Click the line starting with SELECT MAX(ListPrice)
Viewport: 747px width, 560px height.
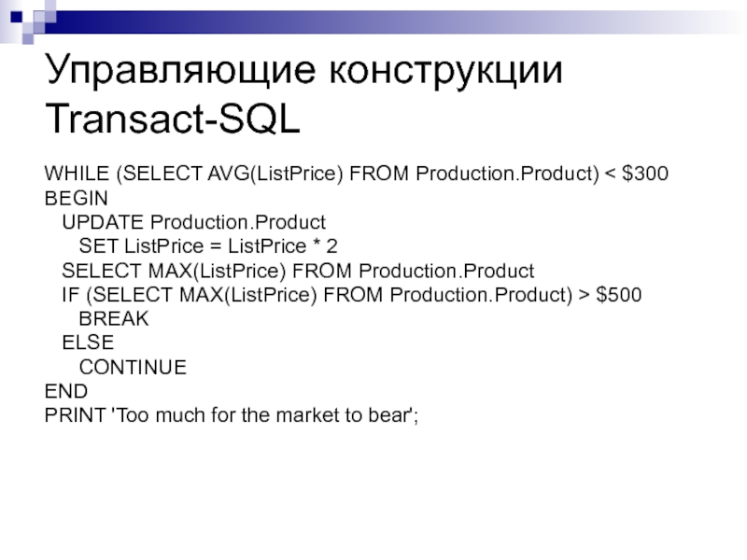click(x=297, y=272)
